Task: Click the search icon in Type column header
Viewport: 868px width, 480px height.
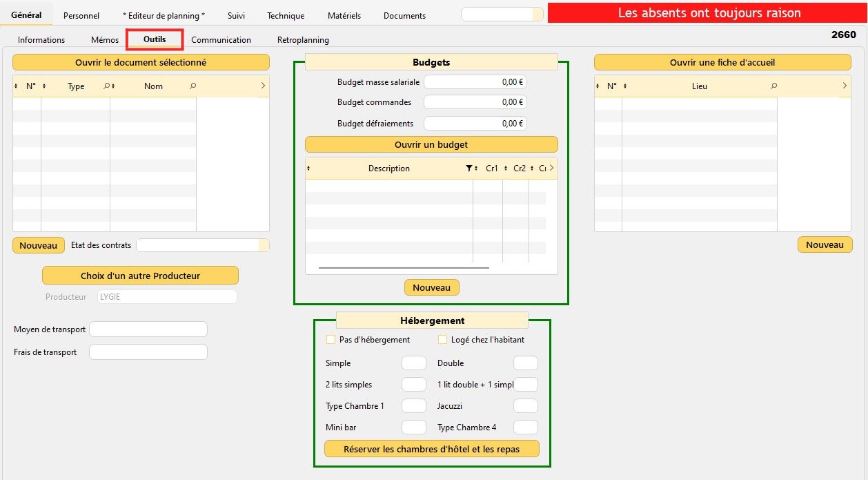Action: click(107, 86)
